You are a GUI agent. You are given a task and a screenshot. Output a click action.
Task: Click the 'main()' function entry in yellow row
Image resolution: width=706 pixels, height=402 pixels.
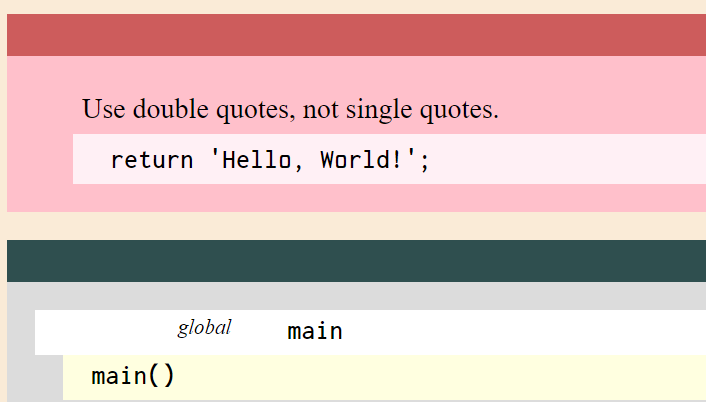[x=133, y=376]
